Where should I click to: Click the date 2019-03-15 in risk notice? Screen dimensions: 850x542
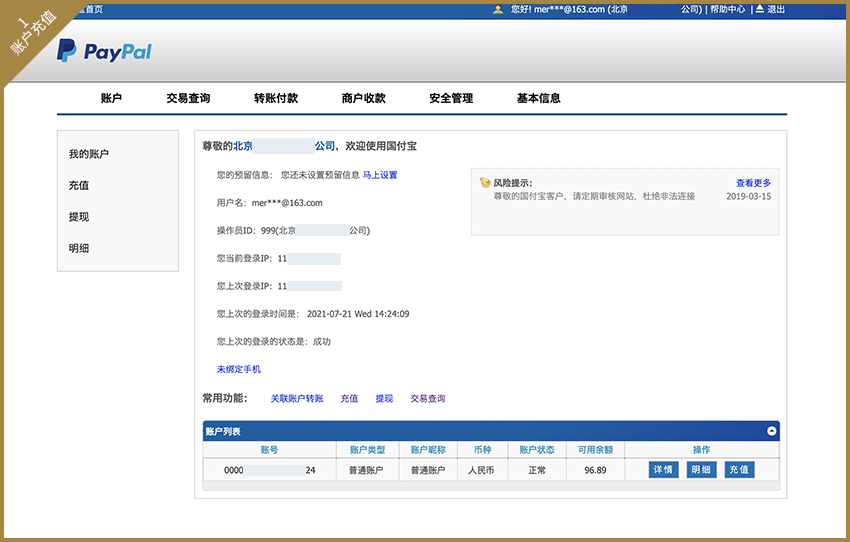(x=749, y=196)
